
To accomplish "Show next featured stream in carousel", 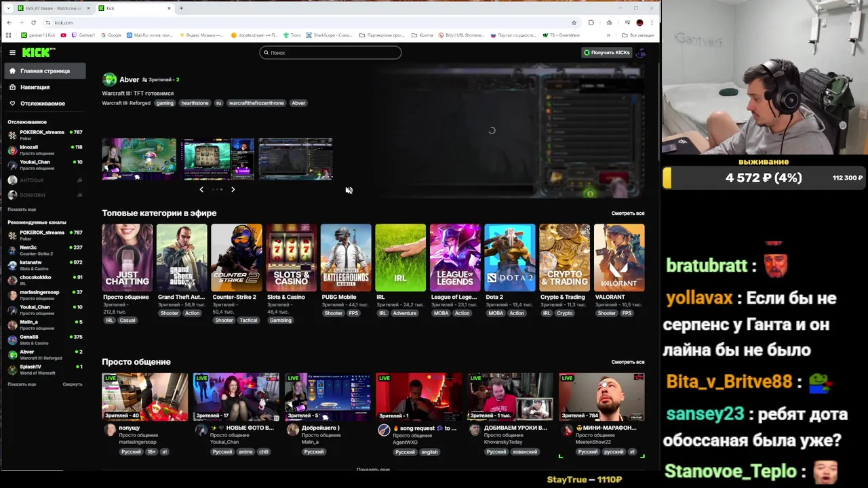I will coord(233,189).
